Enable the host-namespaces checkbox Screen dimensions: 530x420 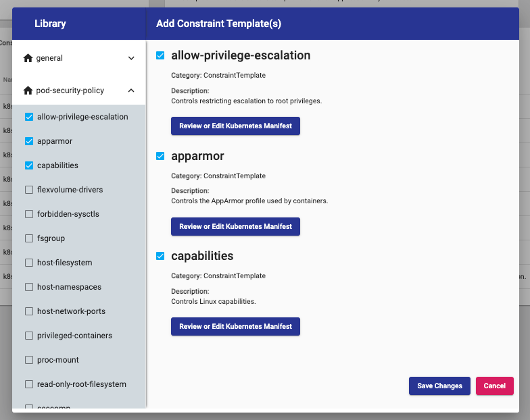coord(29,287)
